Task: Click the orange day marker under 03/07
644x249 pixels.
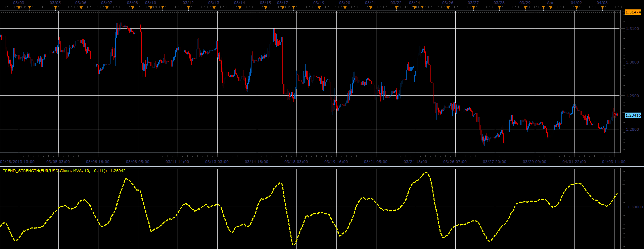Action: pos(106,7)
